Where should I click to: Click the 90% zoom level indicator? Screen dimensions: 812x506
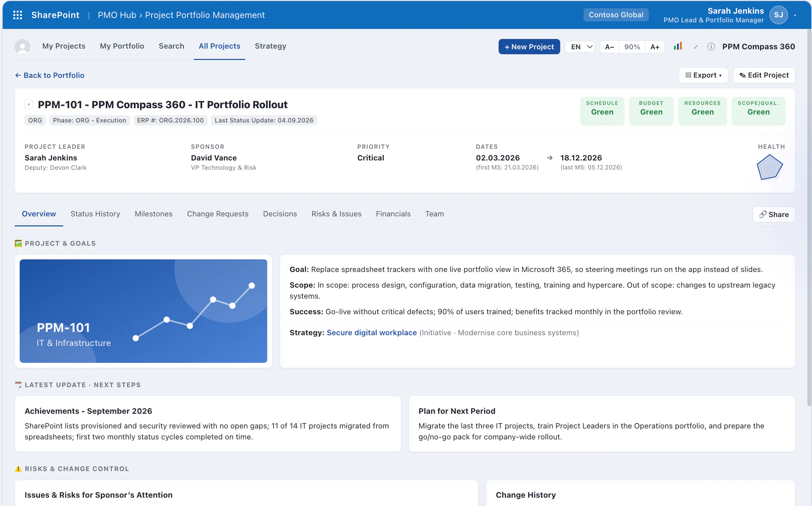point(632,47)
